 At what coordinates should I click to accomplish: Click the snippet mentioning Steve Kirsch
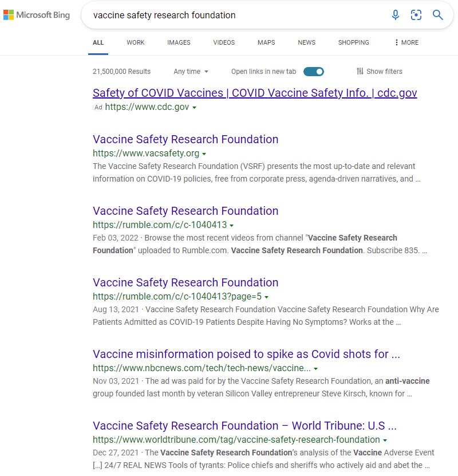pyautogui.click(x=261, y=387)
